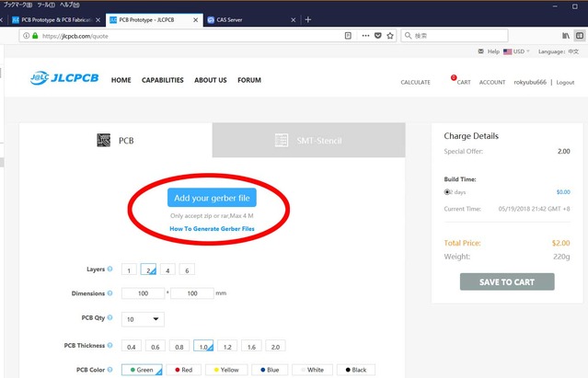
Task: Click the US flag currency icon
Action: [507, 52]
